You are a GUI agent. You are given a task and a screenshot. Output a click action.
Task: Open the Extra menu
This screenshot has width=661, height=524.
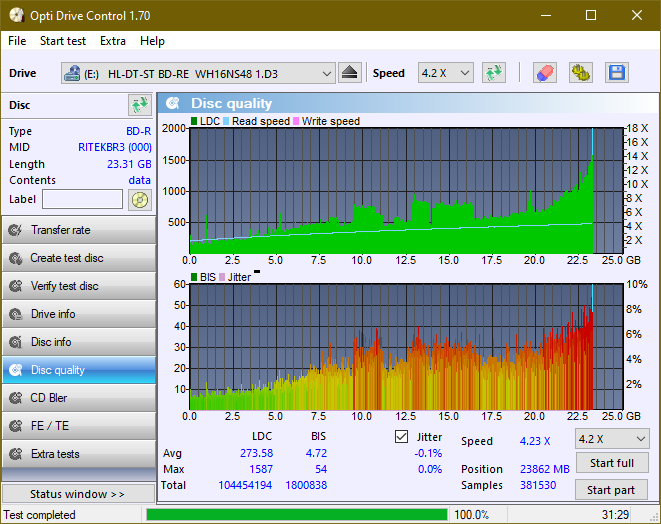click(113, 41)
